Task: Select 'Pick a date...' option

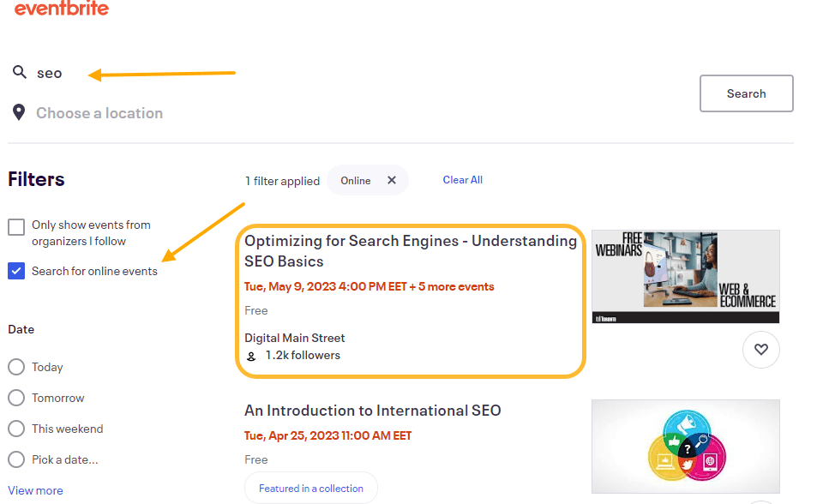Action: [x=15, y=459]
